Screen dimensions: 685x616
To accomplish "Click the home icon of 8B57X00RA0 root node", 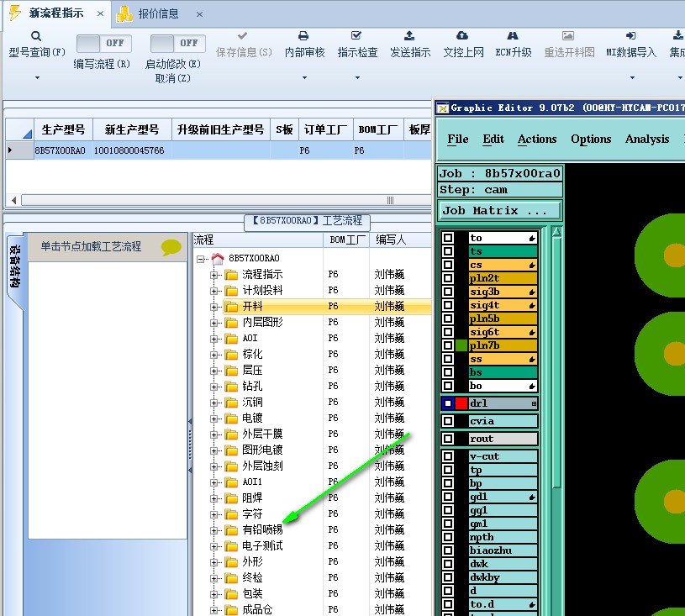I will tap(218, 258).
